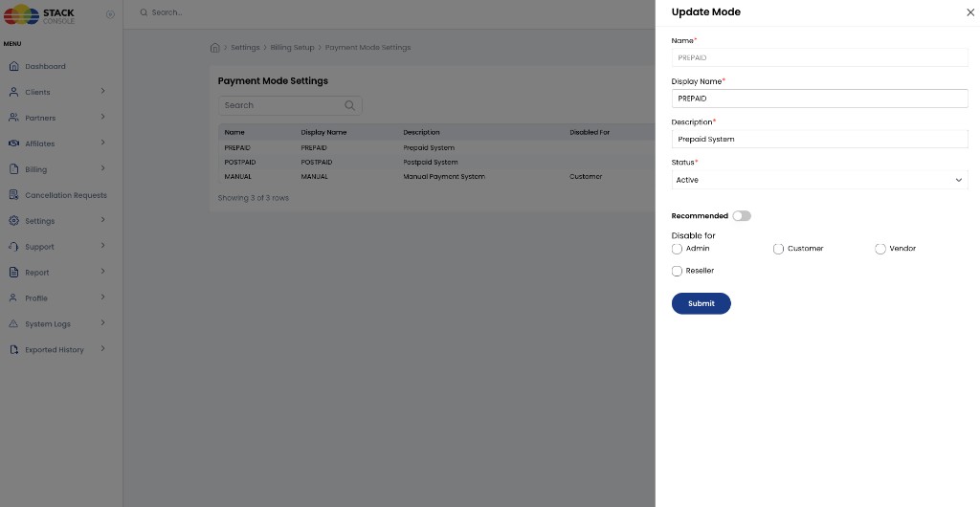Click the Profile user icon

point(13,298)
